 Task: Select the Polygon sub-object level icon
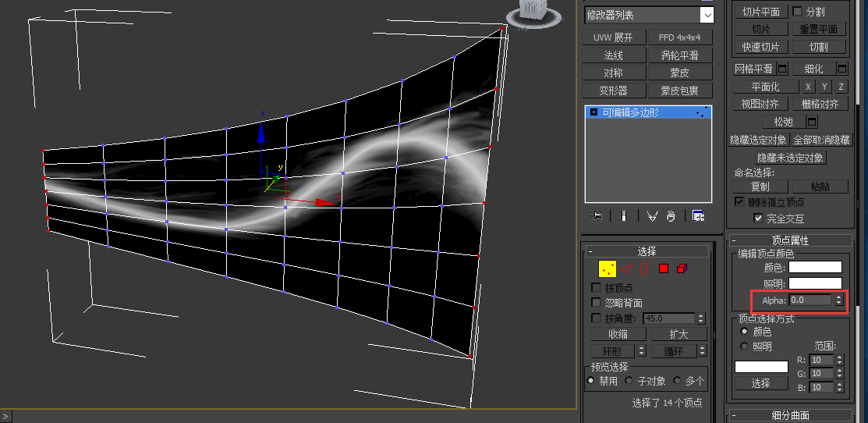pos(664,268)
